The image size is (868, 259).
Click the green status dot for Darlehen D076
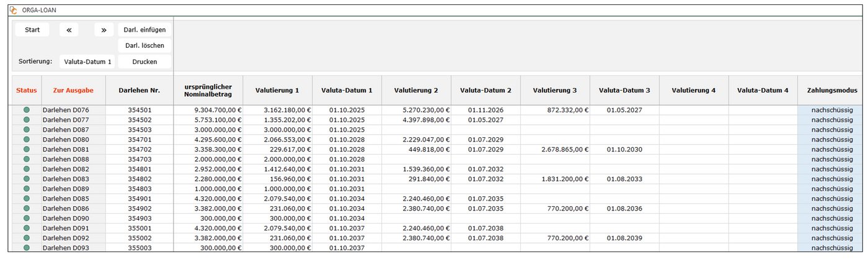coord(27,110)
